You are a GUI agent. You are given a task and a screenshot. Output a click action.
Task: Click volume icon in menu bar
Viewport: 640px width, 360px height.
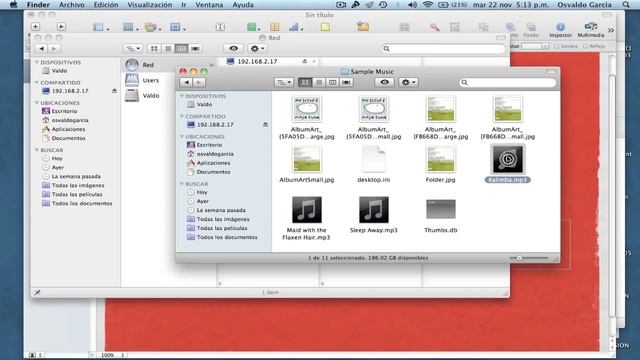(x=412, y=5)
